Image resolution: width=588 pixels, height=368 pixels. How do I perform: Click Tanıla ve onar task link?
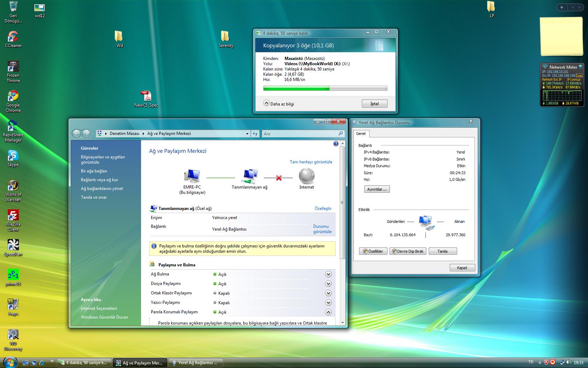pos(94,197)
